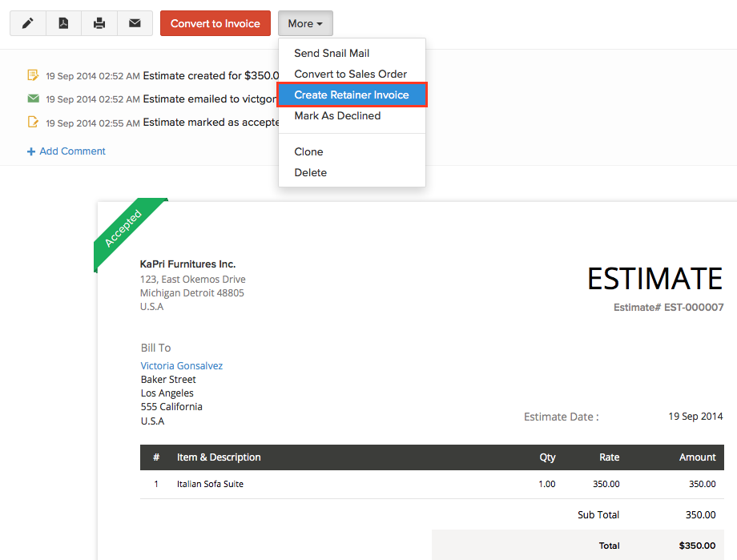This screenshot has height=560, width=737.
Task: Delete the estimate from More menu
Action: [310, 172]
